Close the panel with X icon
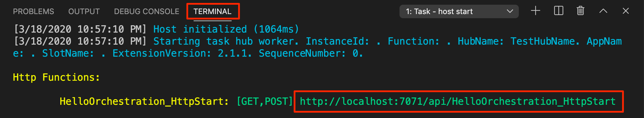644x118 pixels. pyautogui.click(x=626, y=11)
